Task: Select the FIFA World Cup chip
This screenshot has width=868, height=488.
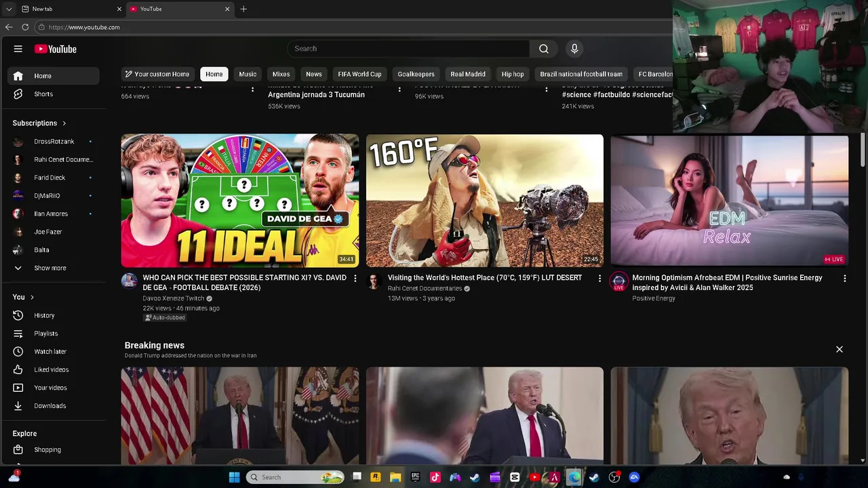Action: coord(359,74)
